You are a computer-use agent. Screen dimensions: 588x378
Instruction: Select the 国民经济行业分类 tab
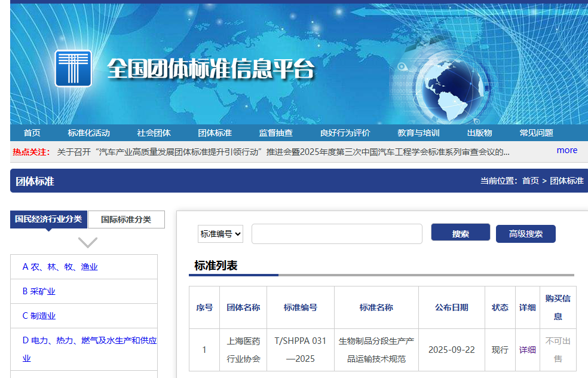tap(48, 219)
